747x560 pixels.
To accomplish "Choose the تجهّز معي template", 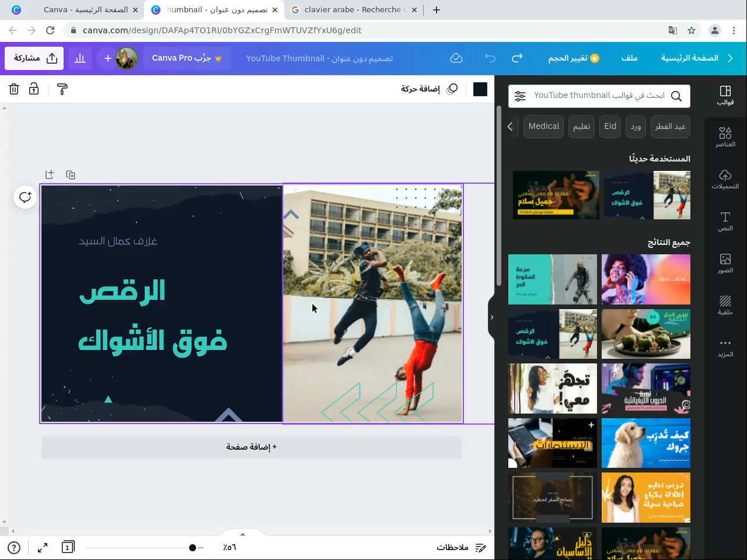I will click(553, 388).
